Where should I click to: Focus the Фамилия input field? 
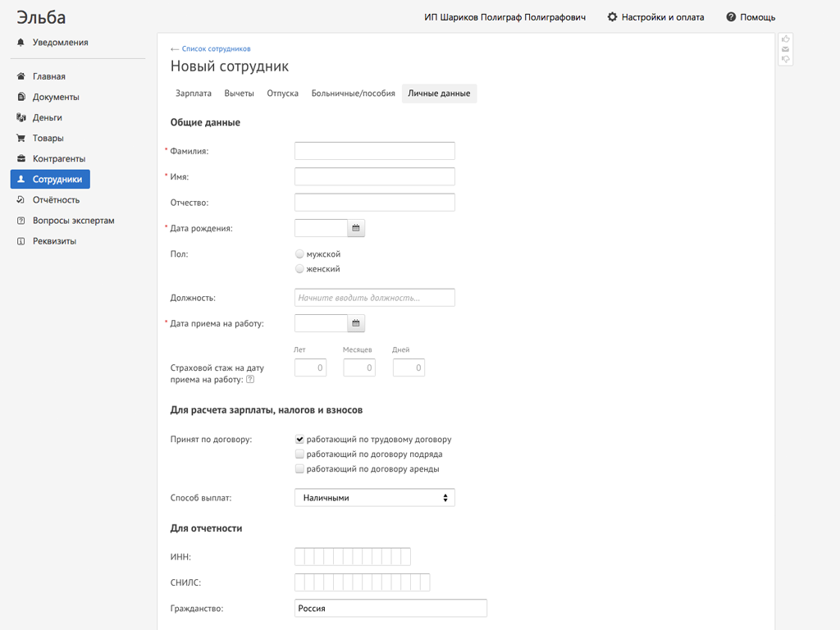coord(374,151)
